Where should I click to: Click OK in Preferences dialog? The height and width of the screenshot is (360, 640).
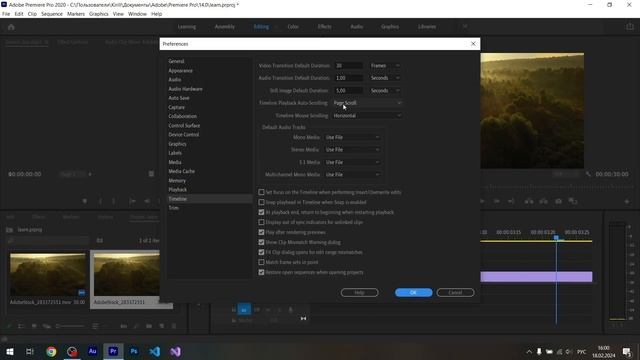pos(413,292)
